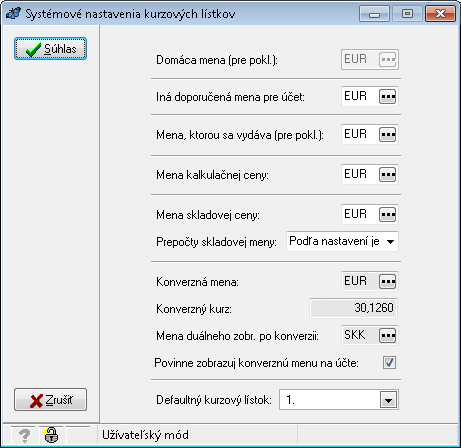Click ellipsis button next to Domáca mena
461x448 pixels.
click(x=387, y=60)
